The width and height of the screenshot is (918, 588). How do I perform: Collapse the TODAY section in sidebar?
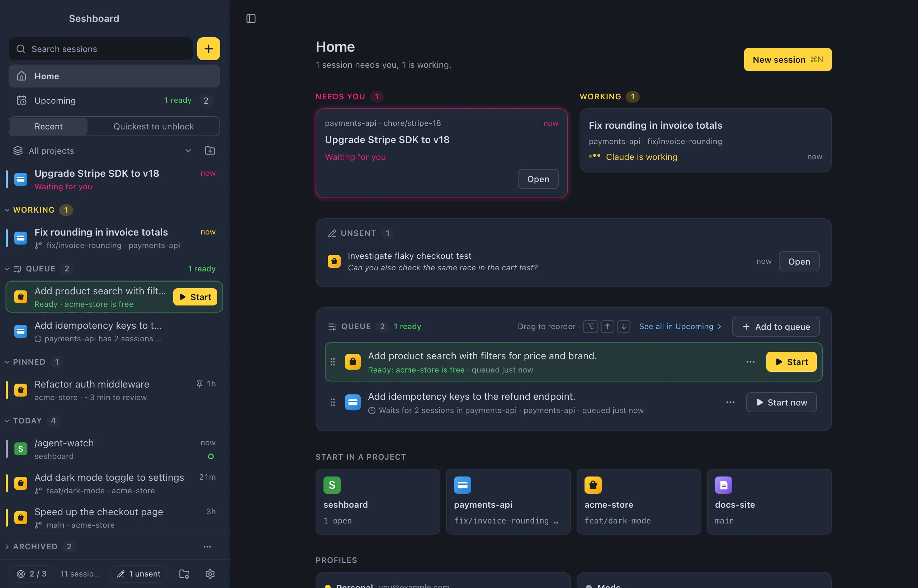tap(7, 421)
